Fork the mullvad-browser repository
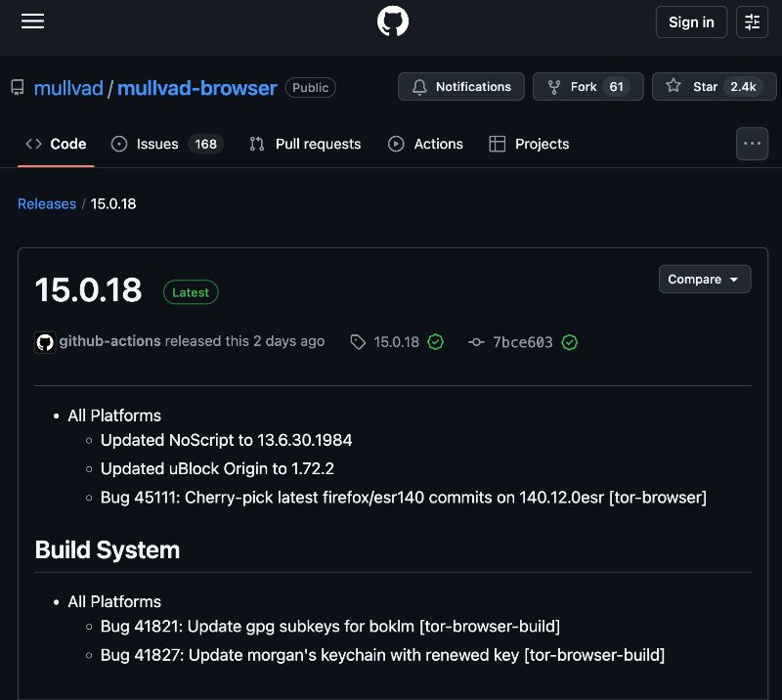 pos(588,87)
